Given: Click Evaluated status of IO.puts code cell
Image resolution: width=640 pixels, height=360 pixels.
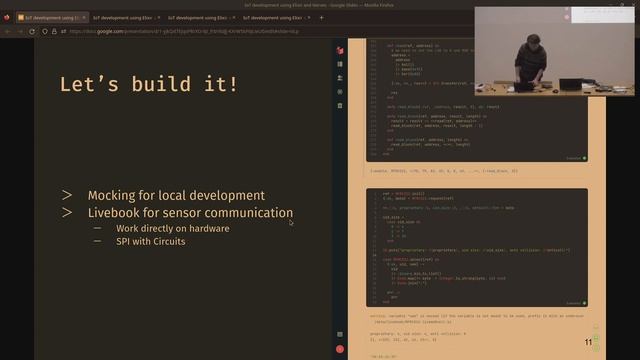Looking at the screenshot, I should click(576, 303).
